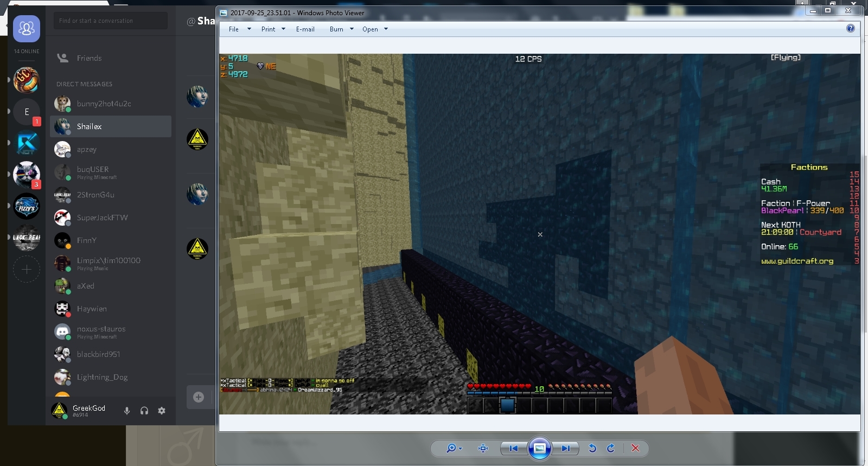This screenshot has width=868, height=466.
Task: Go to the next photo
Action: click(565, 448)
